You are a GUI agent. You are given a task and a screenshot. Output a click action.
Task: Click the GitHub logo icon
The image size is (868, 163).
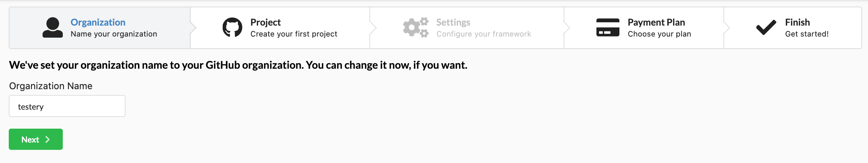click(232, 27)
